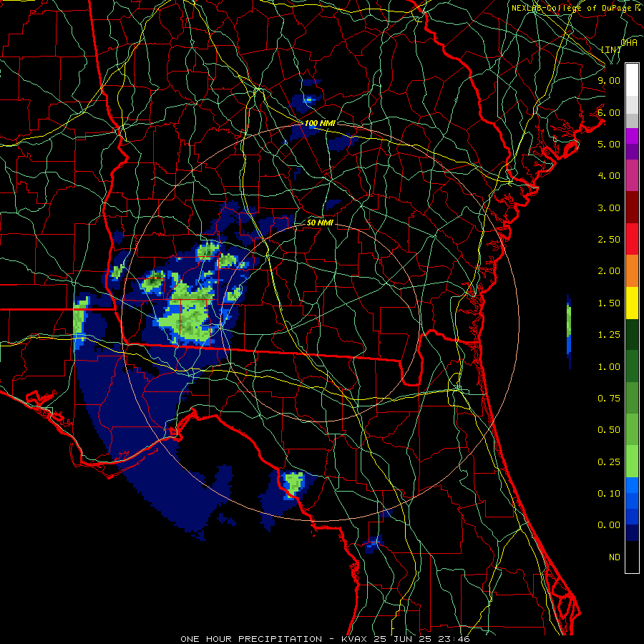Click the 2.00 legend value
The height and width of the screenshot is (644, 644).
click(609, 271)
